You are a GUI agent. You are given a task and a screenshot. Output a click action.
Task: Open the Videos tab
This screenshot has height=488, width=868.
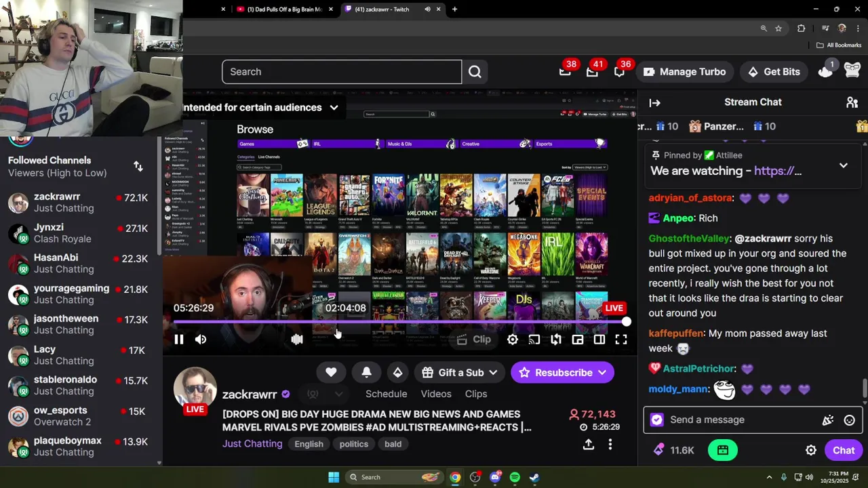pyautogui.click(x=436, y=394)
